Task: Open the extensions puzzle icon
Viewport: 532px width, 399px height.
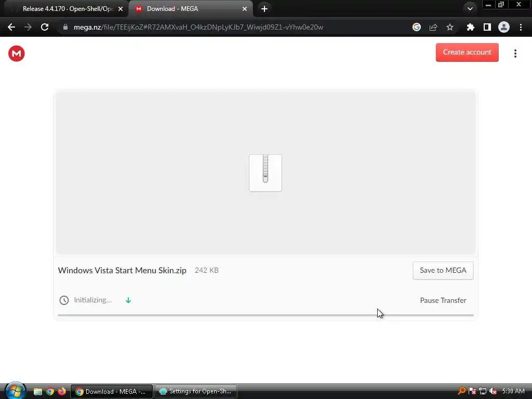Action: tap(470, 27)
